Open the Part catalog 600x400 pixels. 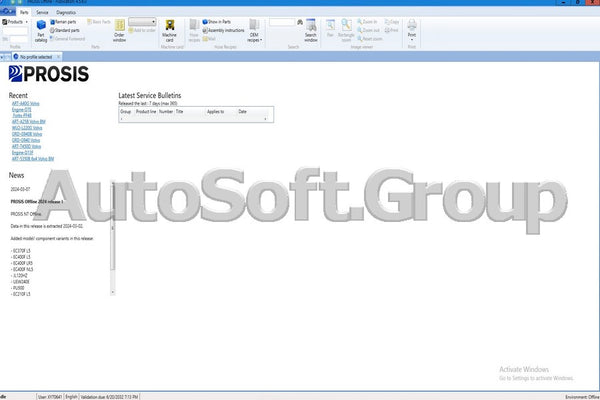(x=41, y=31)
